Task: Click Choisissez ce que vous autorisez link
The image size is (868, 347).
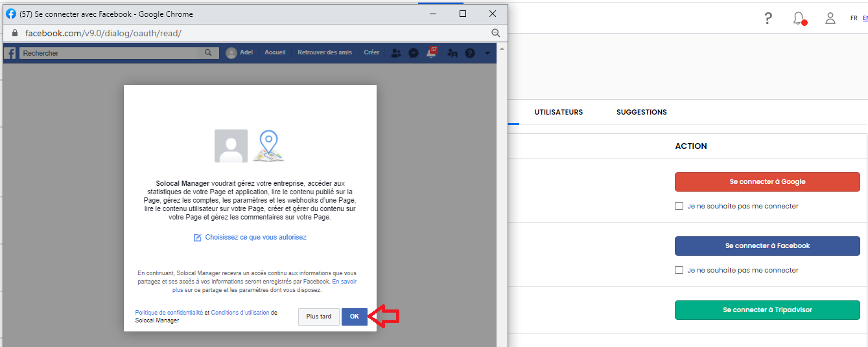Action: (x=255, y=238)
